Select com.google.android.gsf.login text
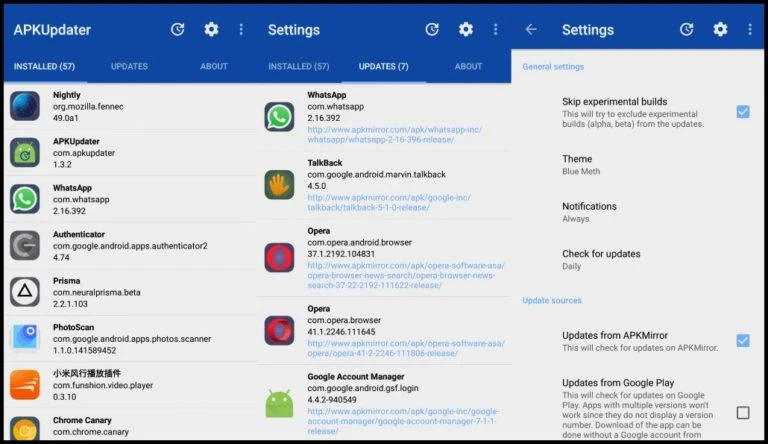Image resolution: width=768 pixels, height=444 pixels. click(x=363, y=388)
